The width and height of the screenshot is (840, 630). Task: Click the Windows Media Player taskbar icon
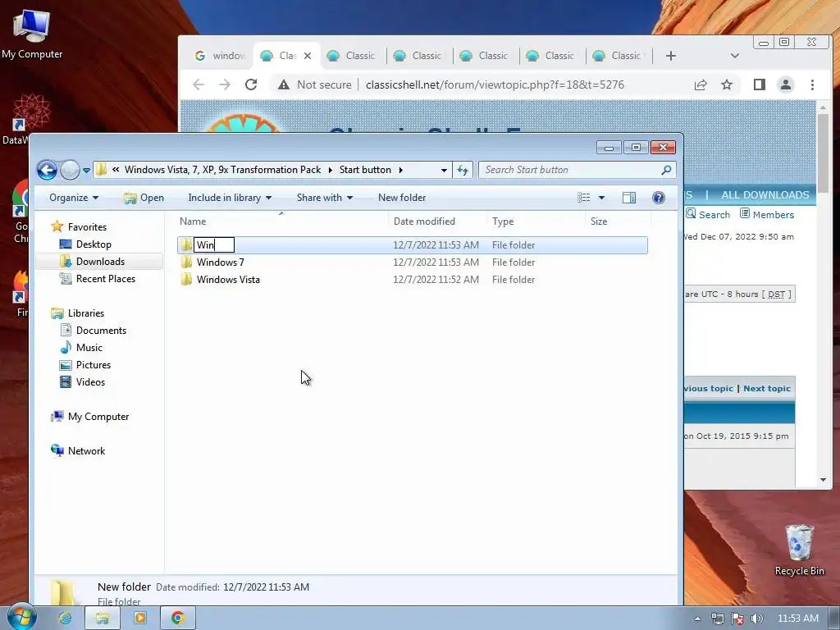(x=139, y=618)
